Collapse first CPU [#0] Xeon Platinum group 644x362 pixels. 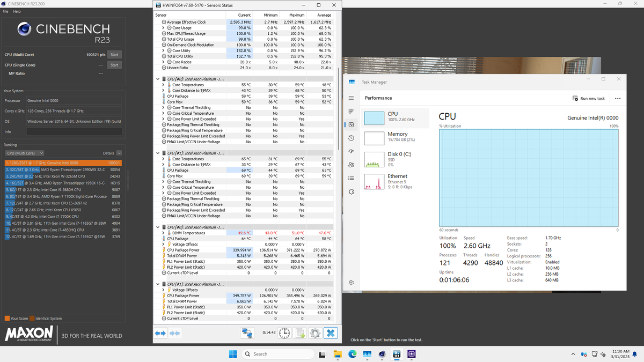pyautogui.click(x=157, y=79)
